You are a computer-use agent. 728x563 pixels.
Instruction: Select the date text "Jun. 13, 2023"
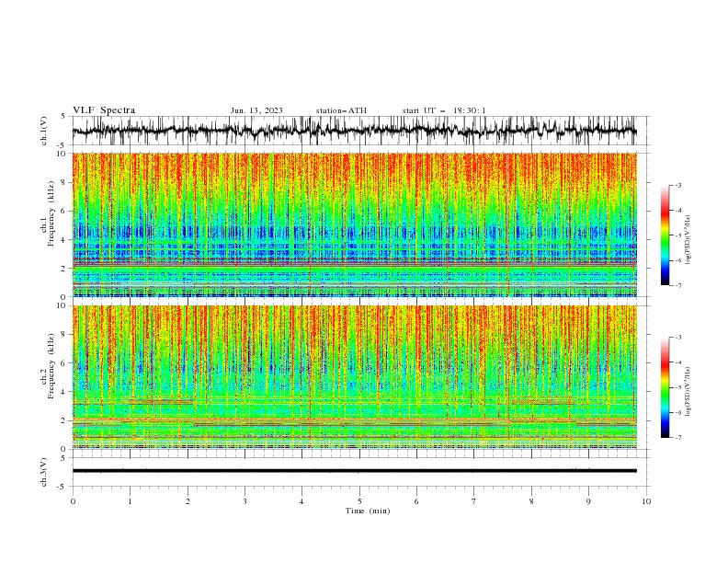pyautogui.click(x=256, y=110)
